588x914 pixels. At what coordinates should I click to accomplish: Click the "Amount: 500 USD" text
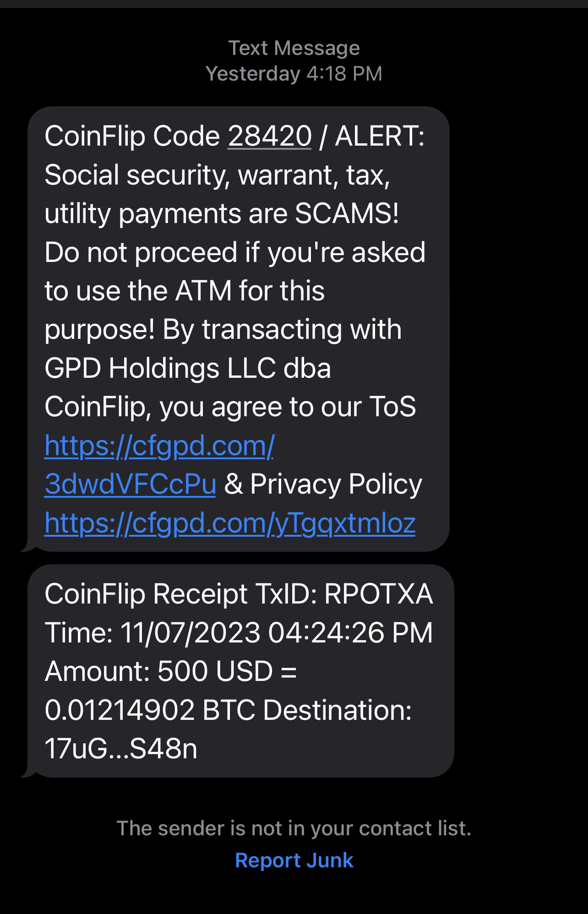[159, 671]
